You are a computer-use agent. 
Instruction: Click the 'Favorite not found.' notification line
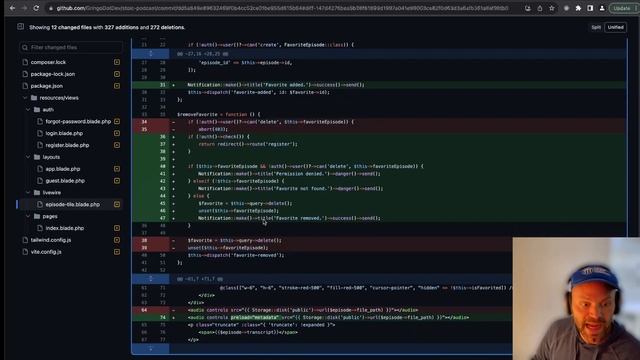pos(290,189)
